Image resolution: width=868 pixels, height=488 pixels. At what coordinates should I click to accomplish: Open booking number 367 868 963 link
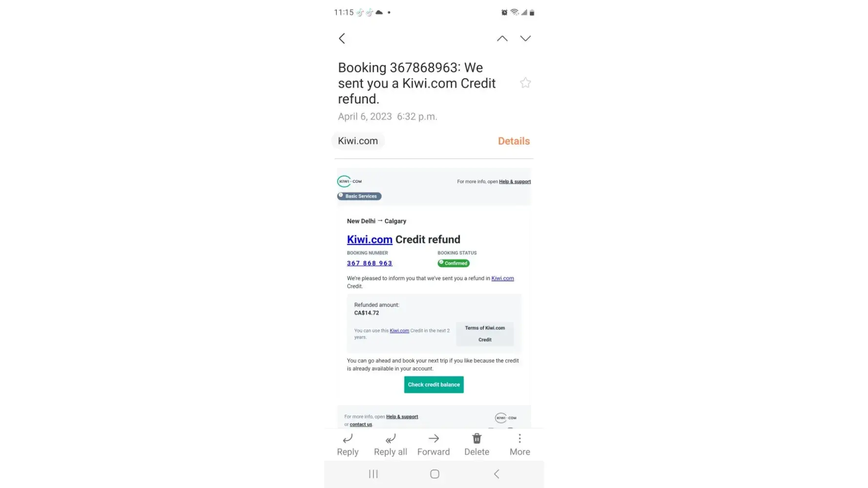click(370, 263)
